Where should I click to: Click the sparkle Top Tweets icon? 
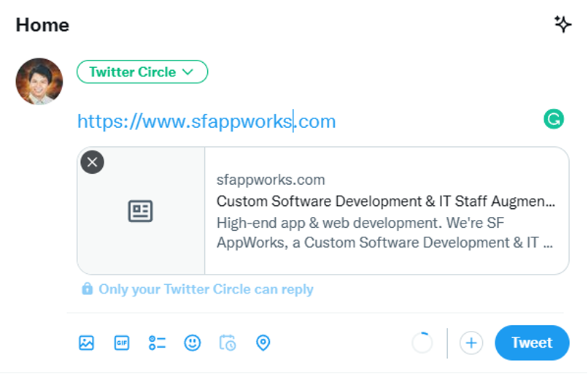pyautogui.click(x=562, y=24)
